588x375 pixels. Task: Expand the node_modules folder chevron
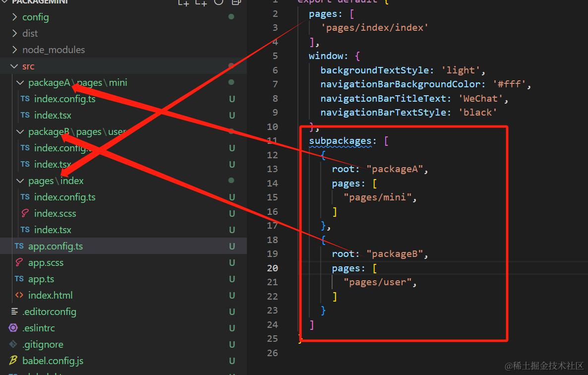14,50
